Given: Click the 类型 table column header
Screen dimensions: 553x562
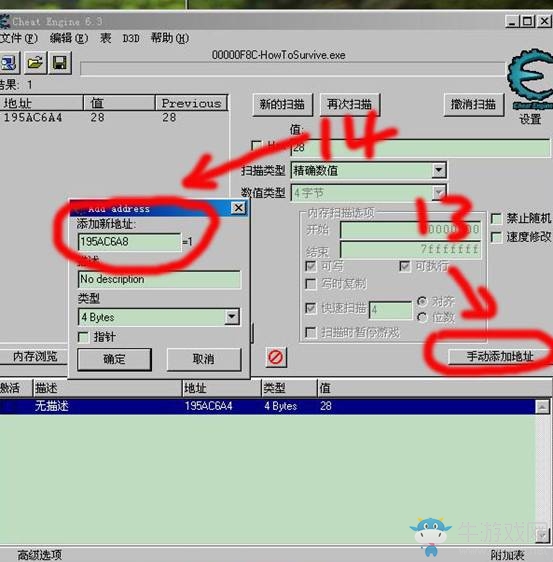Looking at the screenshot, I should [289, 388].
